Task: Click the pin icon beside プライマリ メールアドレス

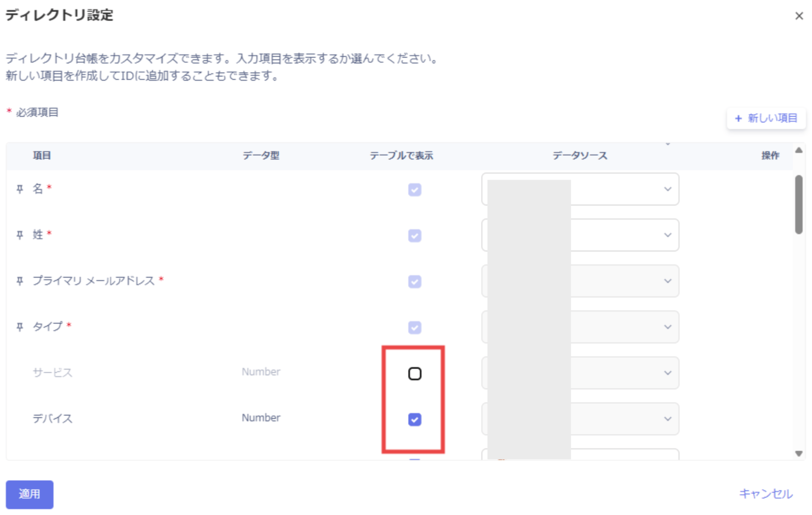Action: click(x=20, y=281)
